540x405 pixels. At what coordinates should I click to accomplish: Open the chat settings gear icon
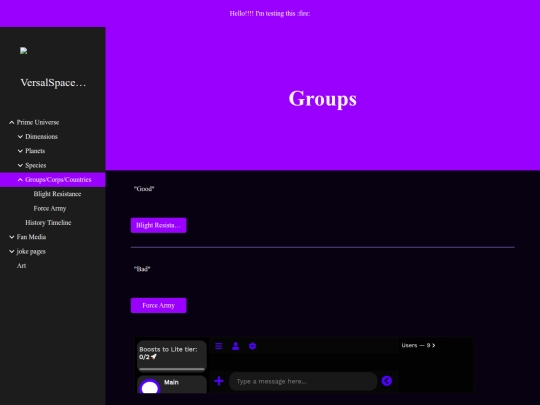tap(252, 346)
